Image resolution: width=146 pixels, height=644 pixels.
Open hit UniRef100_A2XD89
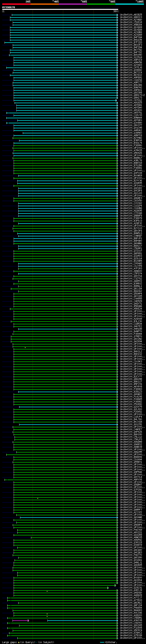[131, 35]
